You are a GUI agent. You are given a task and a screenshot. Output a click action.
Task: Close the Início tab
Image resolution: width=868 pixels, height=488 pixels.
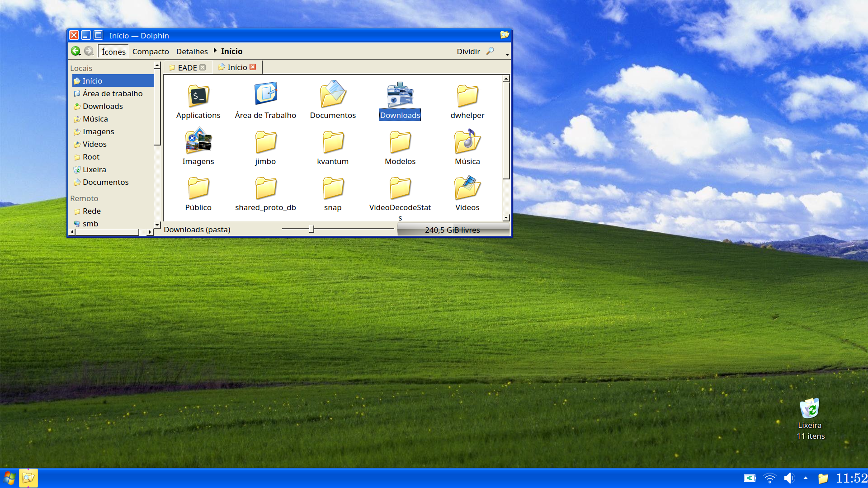click(253, 67)
